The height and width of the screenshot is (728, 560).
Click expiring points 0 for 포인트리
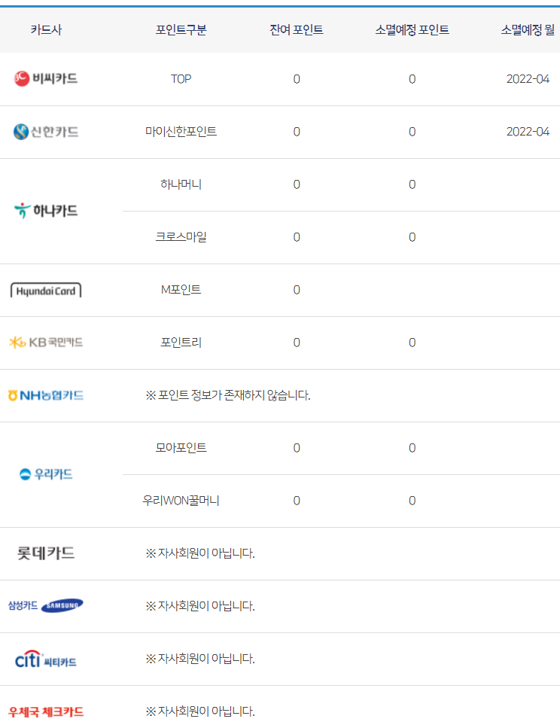412,343
